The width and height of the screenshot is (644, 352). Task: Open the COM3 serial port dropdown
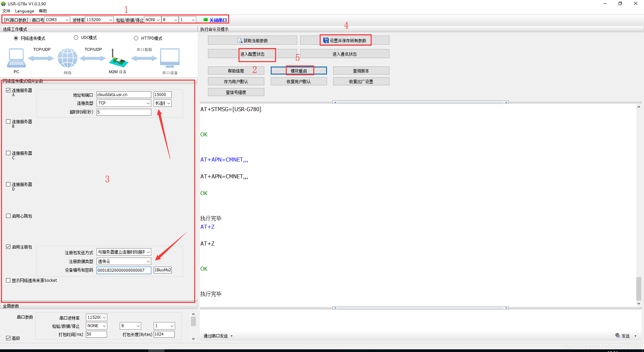(x=57, y=20)
